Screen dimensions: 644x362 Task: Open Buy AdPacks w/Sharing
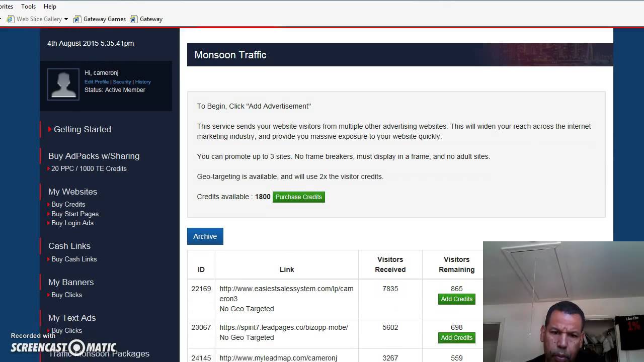94,156
